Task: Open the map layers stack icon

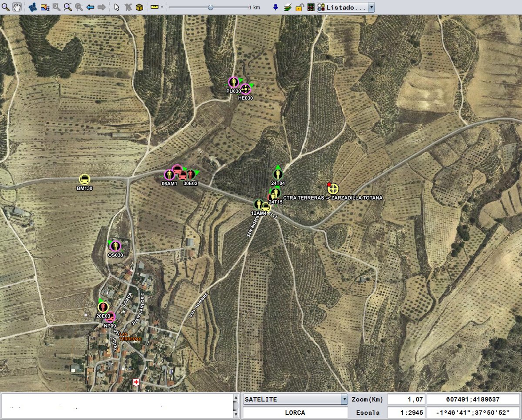Action: [288, 7]
